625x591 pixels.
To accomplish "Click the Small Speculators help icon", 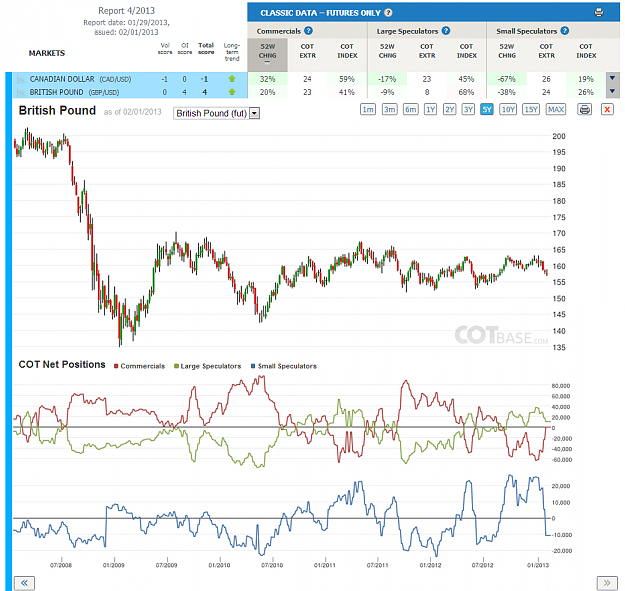I will coord(565,31).
